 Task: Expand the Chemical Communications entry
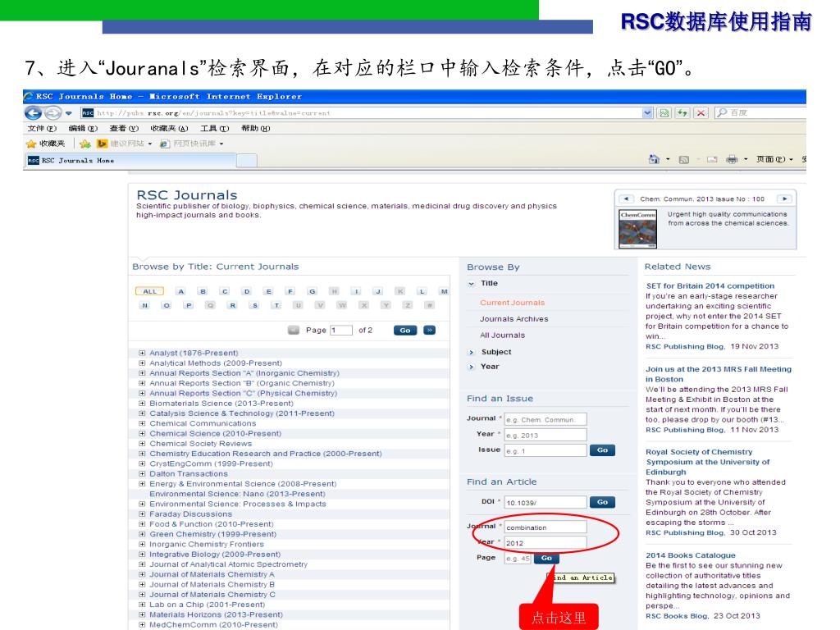tap(142, 423)
